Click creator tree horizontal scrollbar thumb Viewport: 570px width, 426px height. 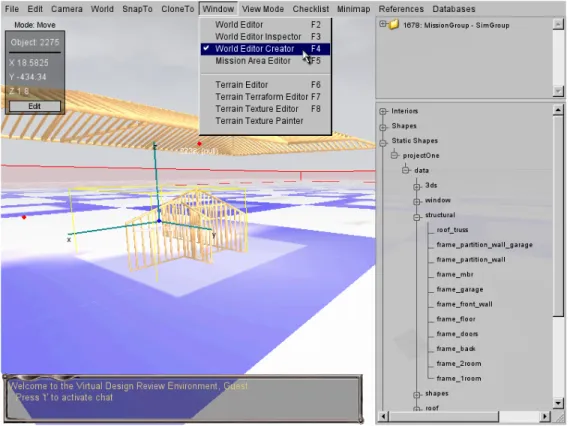pyautogui.click(x=443, y=416)
